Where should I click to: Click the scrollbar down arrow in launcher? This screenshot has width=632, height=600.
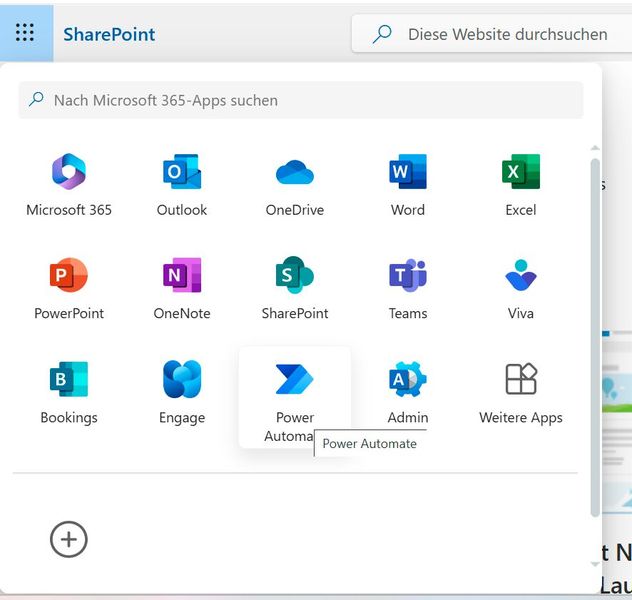click(595, 564)
